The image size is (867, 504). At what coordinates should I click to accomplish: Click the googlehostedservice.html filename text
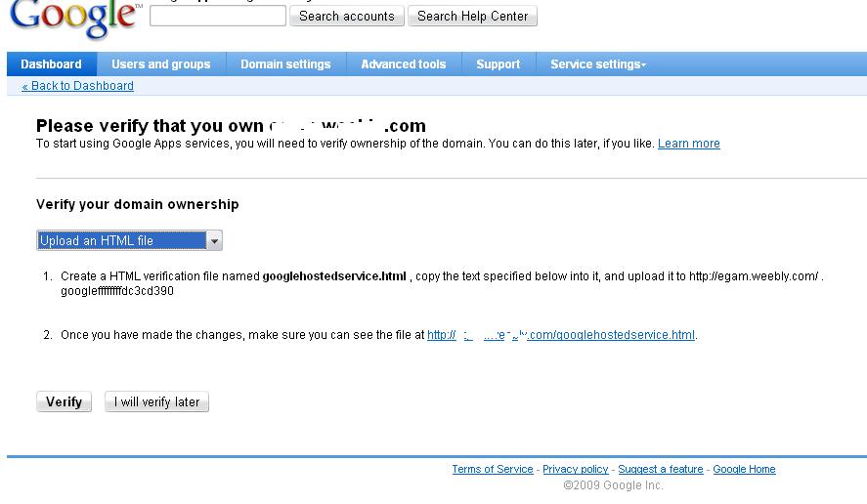[x=334, y=276]
